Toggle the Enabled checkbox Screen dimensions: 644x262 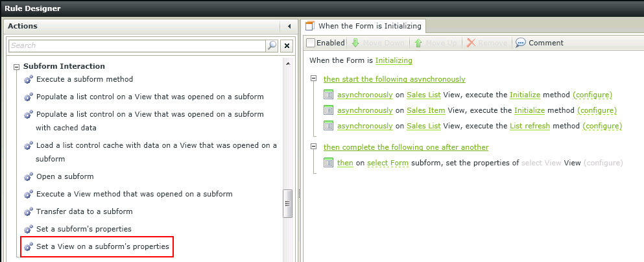(311, 43)
